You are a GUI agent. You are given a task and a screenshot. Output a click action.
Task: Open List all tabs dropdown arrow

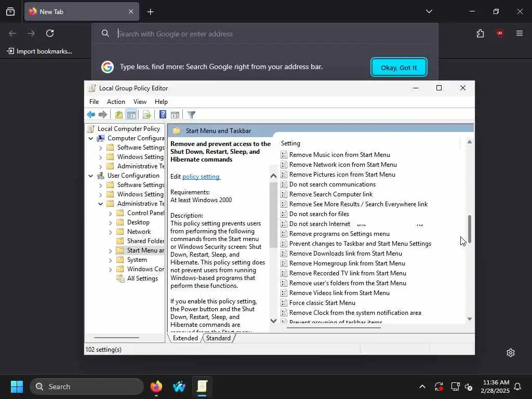(429, 11)
